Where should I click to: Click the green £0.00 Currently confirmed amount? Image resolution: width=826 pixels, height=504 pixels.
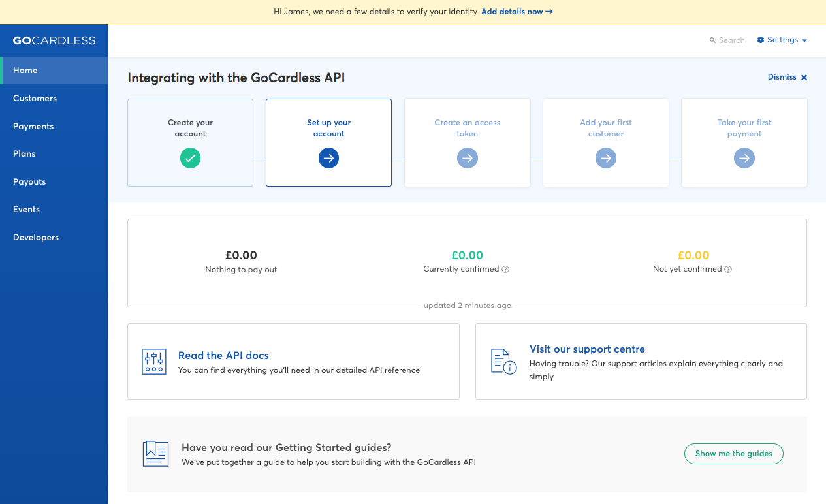click(467, 255)
